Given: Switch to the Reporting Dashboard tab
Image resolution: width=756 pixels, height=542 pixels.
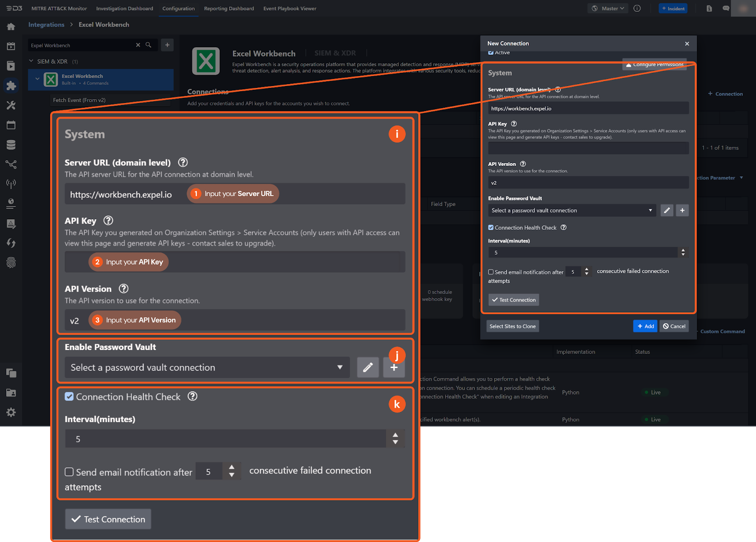Looking at the screenshot, I should pos(229,9).
